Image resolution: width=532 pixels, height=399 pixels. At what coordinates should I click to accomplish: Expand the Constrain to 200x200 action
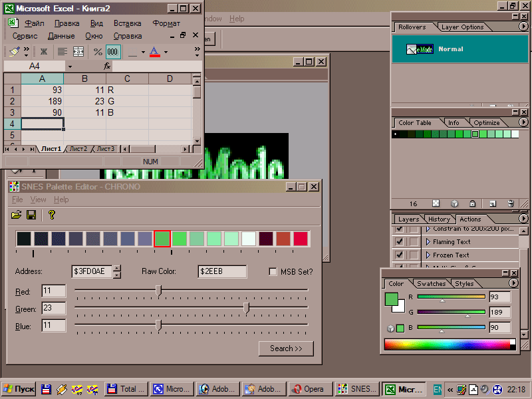pos(428,229)
